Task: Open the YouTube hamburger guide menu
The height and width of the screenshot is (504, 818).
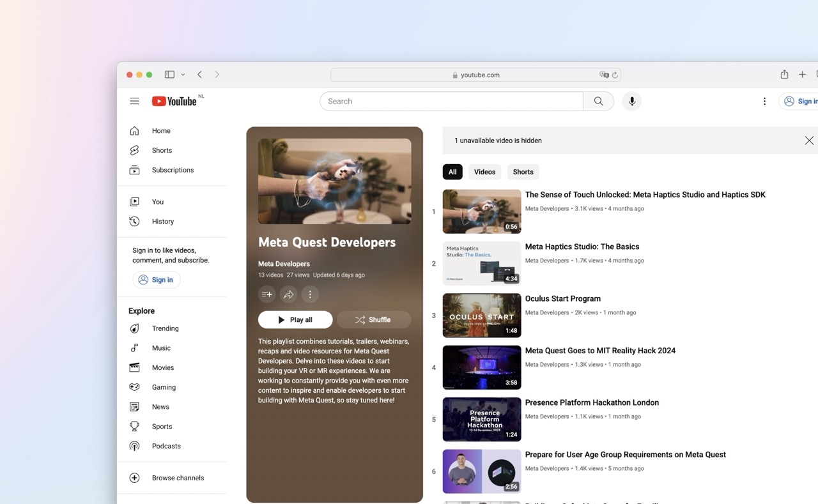Action: pyautogui.click(x=134, y=101)
